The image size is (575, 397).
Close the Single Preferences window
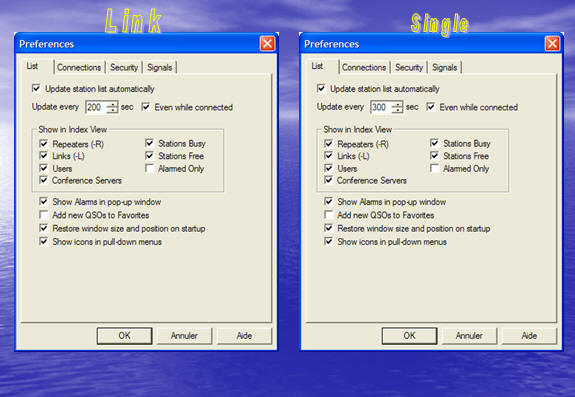[x=552, y=44]
